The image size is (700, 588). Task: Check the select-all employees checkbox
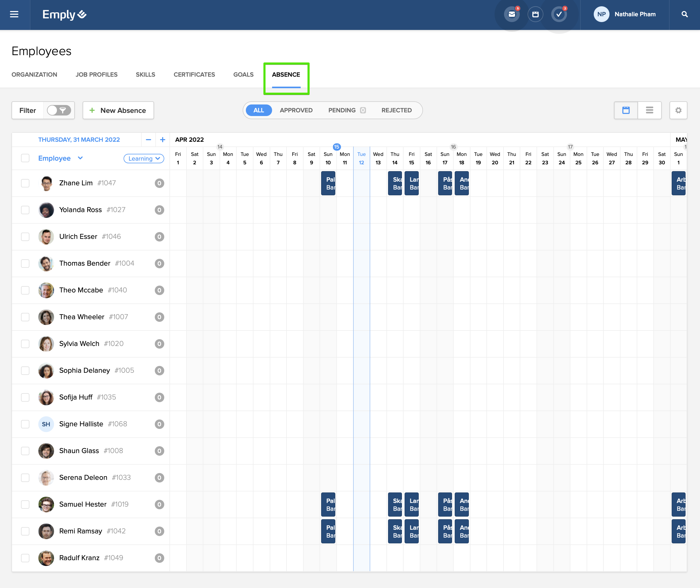tap(25, 158)
